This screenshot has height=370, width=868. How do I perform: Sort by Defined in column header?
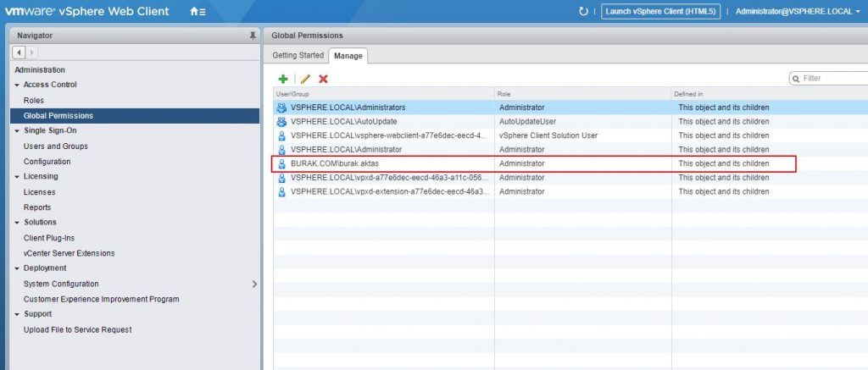pos(770,94)
